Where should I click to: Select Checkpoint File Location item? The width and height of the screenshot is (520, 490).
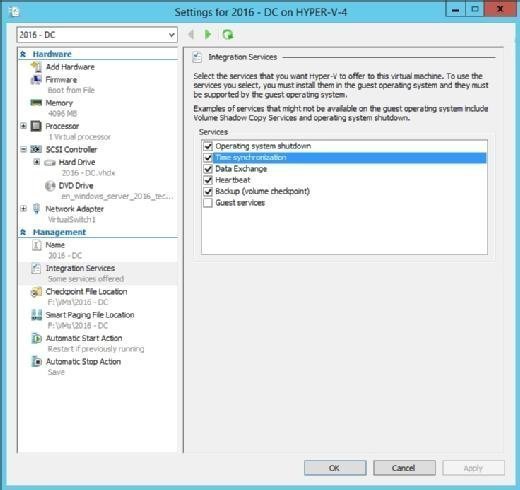pyautogui.click(x=87, y=292)
